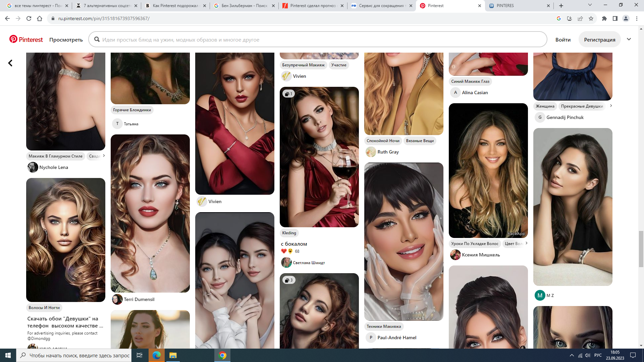The height and width of the screenshot is (362, 644).
Task: Switch to 'Pinterest сделал прогноз' tab
Action: click(x=313, y=6)
